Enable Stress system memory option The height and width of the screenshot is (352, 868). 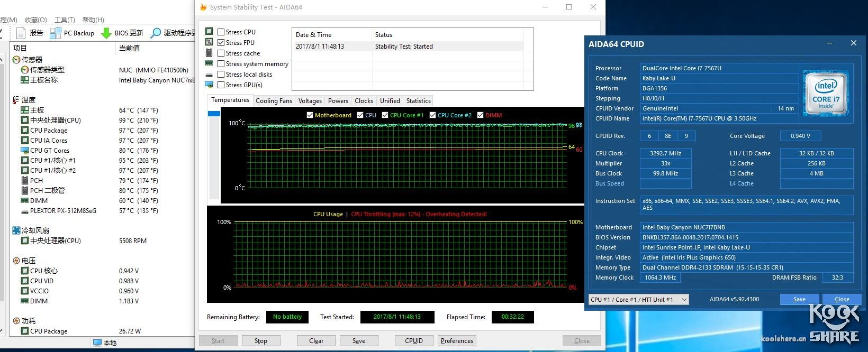221,64
